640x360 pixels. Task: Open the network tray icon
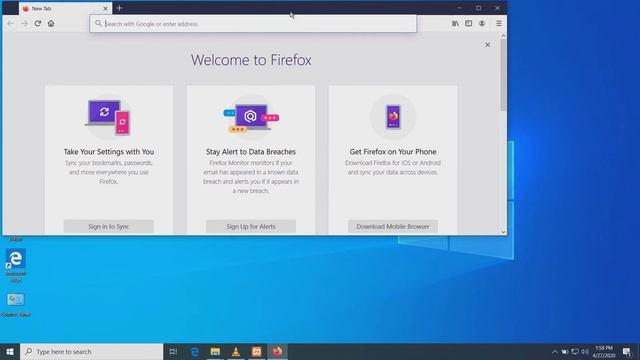tap(575, 351)
